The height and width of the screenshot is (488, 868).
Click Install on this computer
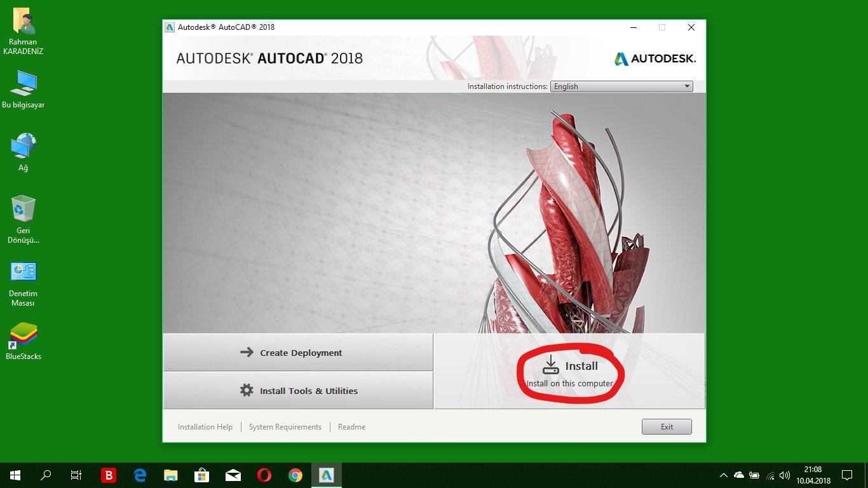click(x=569, y=372)
